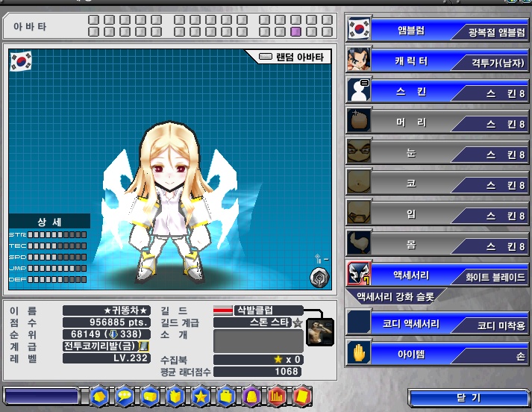532x412 pixels.
Task: Click the STR stat gauge
Action: tap(57, 234)
